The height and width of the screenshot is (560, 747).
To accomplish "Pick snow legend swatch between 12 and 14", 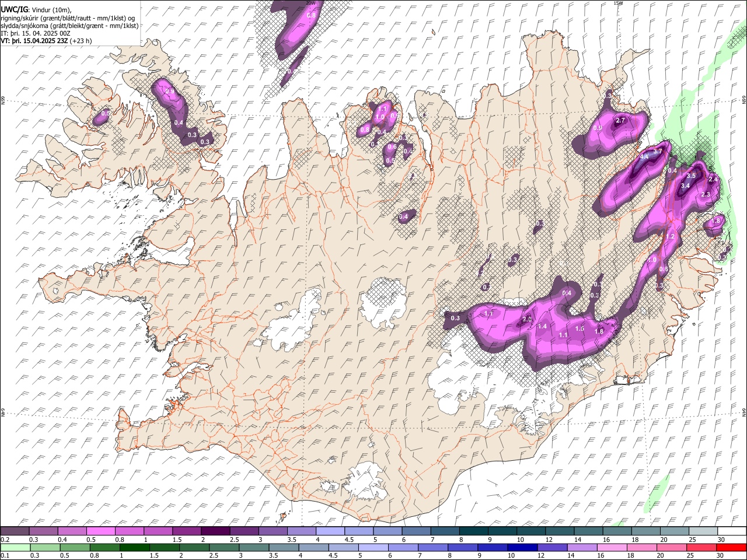I will pos(559,531).
